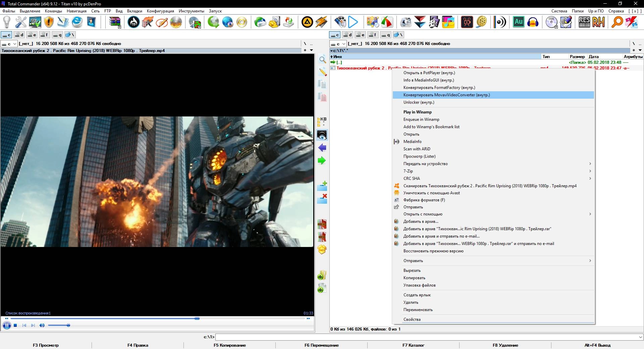This screenshot has width=644, height=349.
Task: Open the golden CD disc icon
Action: click(x=241, y=22)
